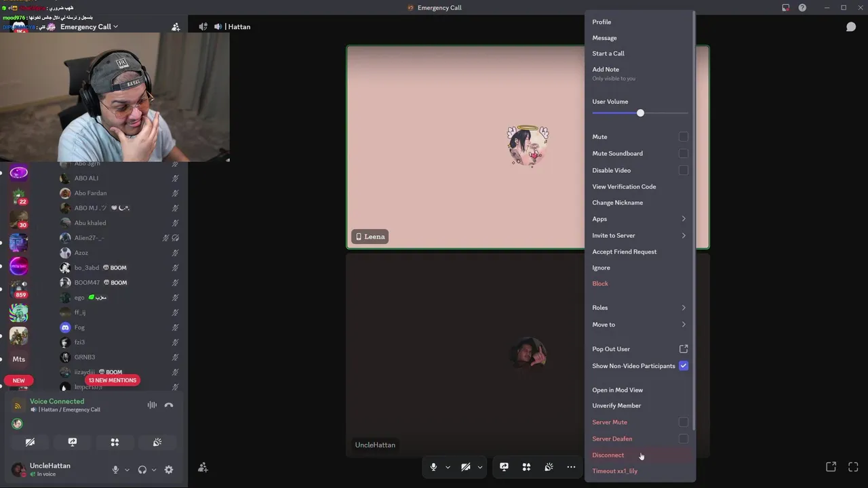Viewport: 868px width, 488px height.
Task: Choose View Verification Code
Action: click(639, 186)
